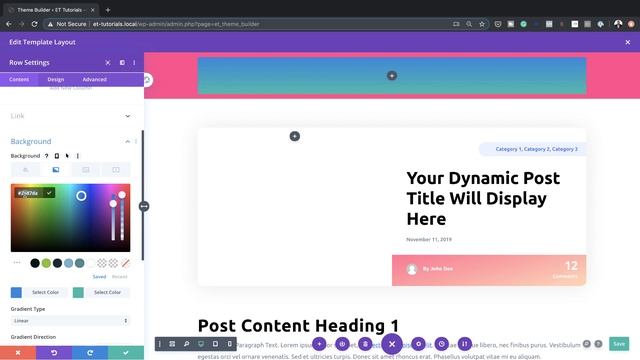Open page settings gear button
This screenshot has width=640, height=360.
tap(418, 344)
